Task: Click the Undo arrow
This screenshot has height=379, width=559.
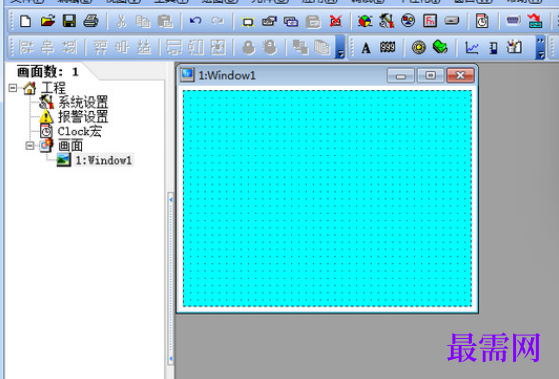Action: click(x=195, y=21)
